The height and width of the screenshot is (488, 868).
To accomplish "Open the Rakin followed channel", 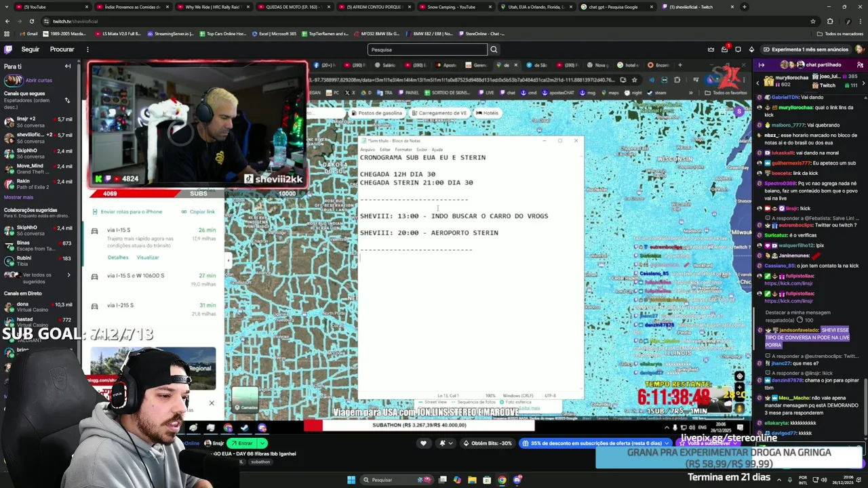I will tap(39, 184).
